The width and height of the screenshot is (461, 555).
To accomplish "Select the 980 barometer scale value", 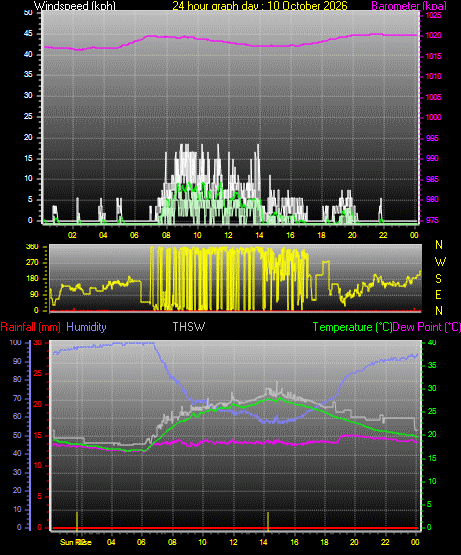I will pyautogui.click(x=432, y=199).
